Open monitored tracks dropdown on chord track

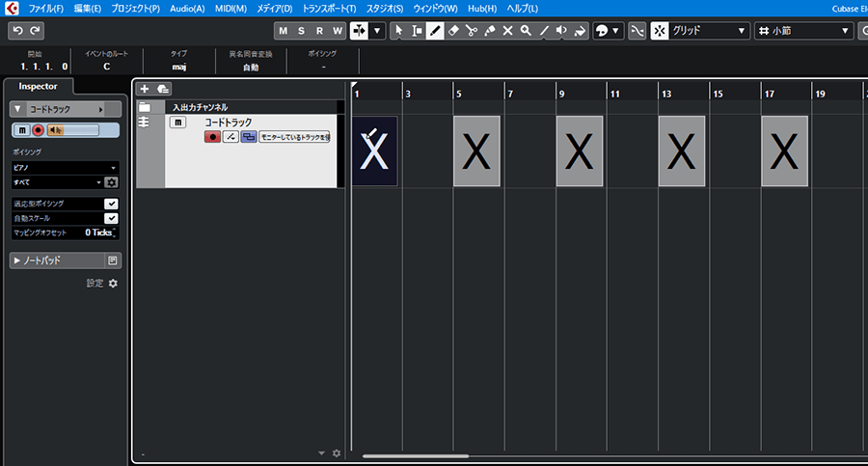[294, 136]
